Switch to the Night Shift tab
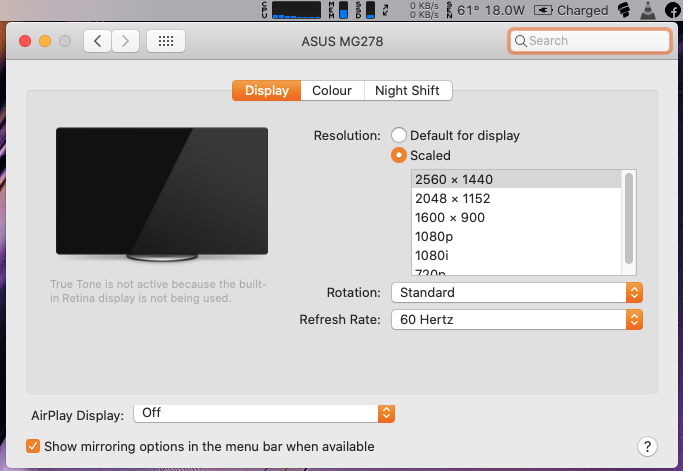683x471 pixels. [407, 91]
